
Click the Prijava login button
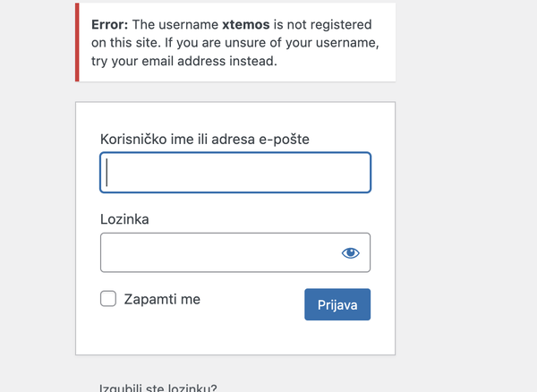pos(337,304)
